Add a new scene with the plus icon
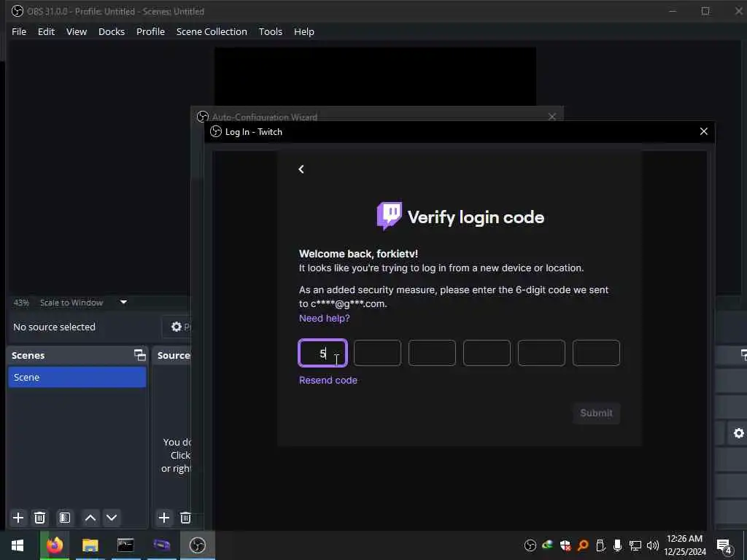Screen dimensions: 747x560 point(18,518)
